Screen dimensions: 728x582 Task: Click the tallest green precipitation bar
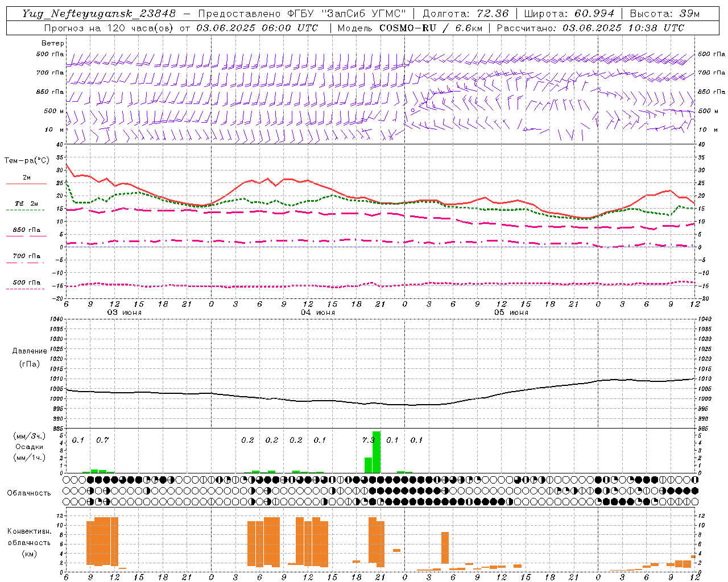click(377, 452)
